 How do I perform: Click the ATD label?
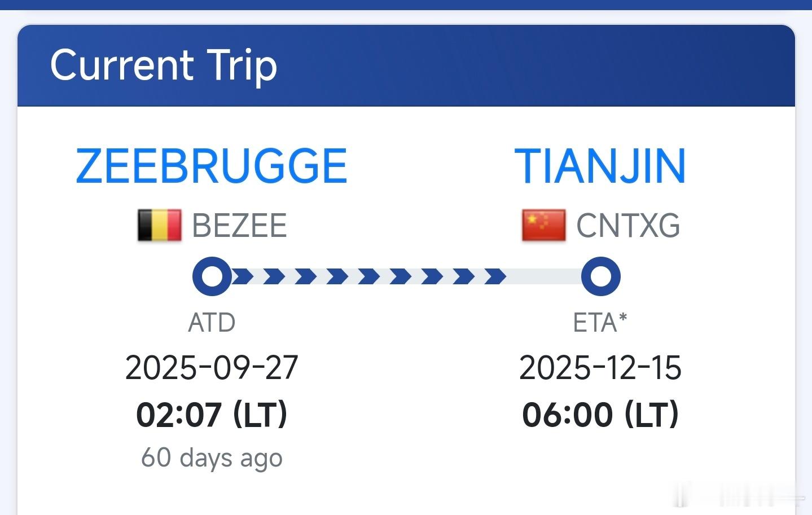pyautogui.click(x=212, y=323)
